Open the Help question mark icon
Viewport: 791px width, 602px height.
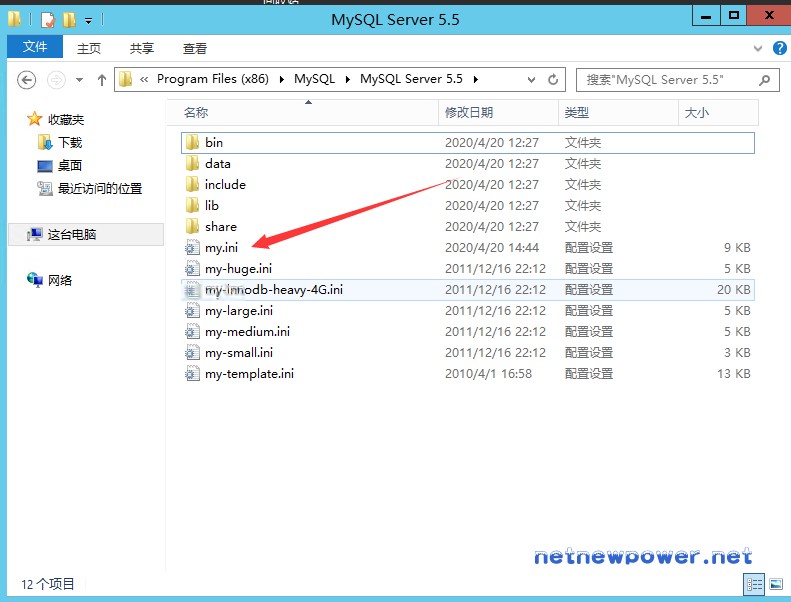click(x=779, y=48)
